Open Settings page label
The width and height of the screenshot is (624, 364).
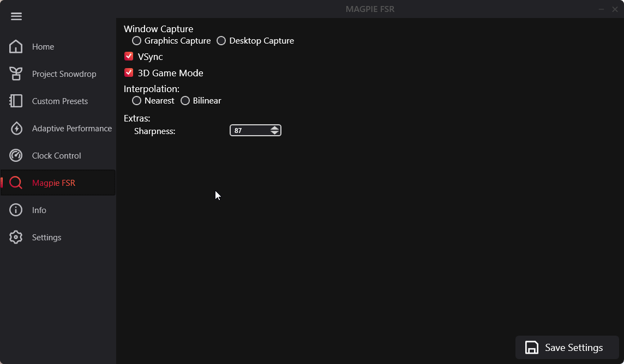46,237
